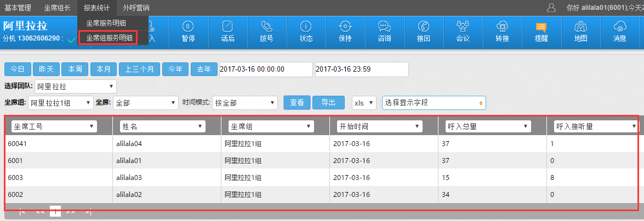
Task: Click the 导出 (export) button
Action: 328,103
